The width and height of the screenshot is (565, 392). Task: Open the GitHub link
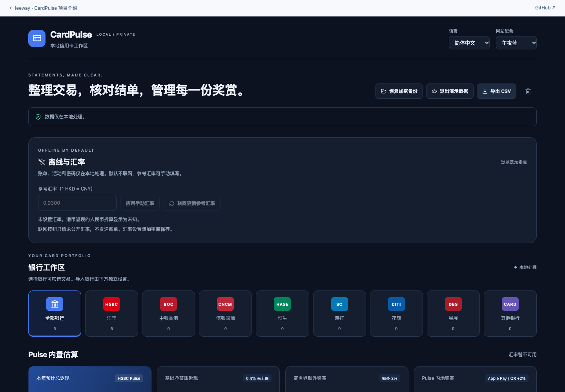point(545,8)
